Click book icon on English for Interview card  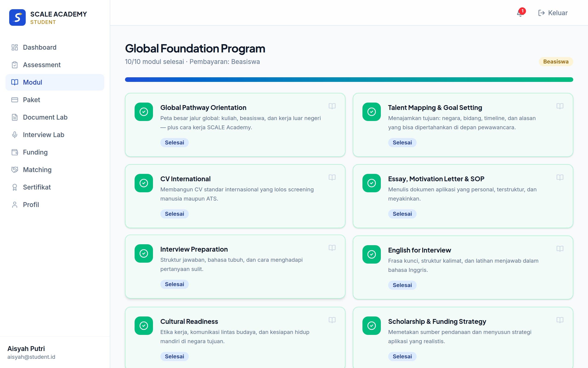click(560, 249)
